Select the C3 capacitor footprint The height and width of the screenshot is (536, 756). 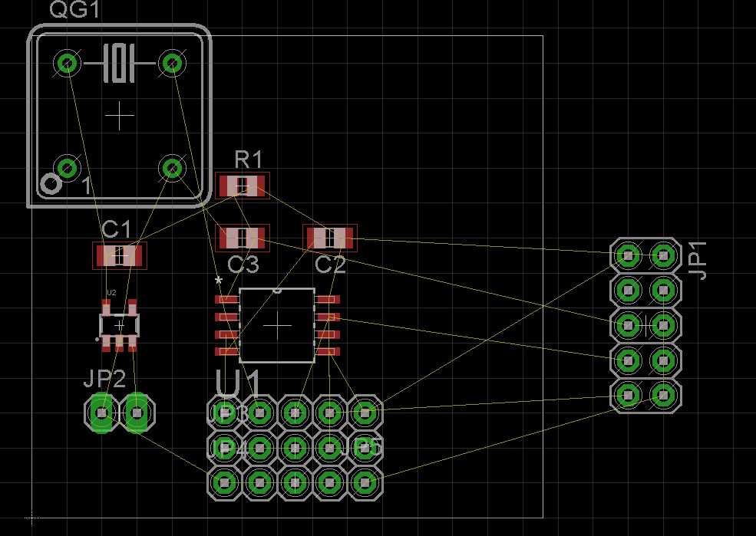[x=242, y=238]
